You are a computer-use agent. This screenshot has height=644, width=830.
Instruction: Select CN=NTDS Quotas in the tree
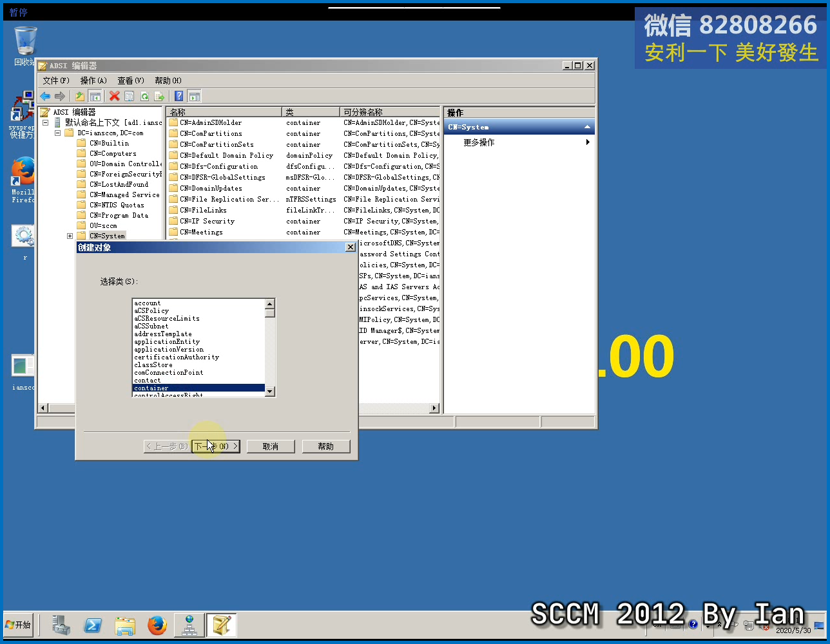[x=117, y=205]
